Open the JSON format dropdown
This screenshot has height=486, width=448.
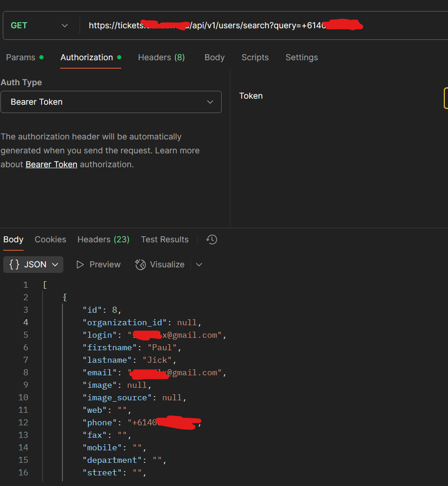[x=33, y=265]
